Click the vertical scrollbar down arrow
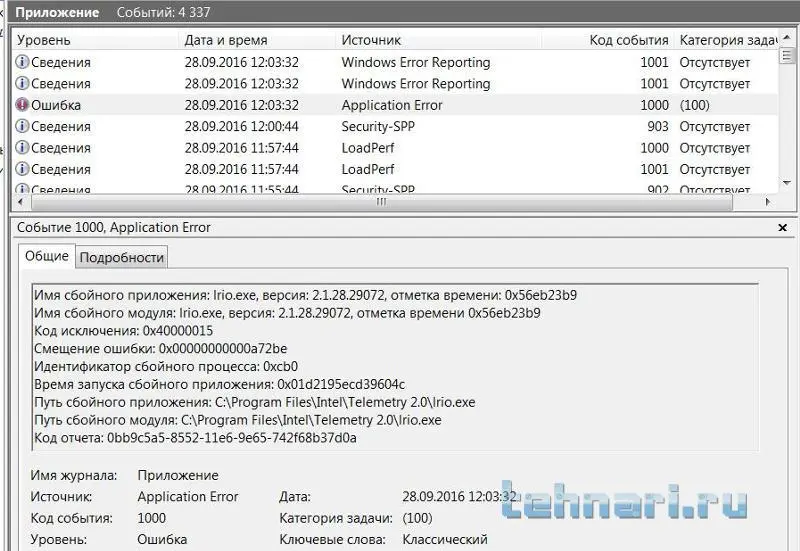The height and width of the screenshot is (551, 800). coord(787,183)
